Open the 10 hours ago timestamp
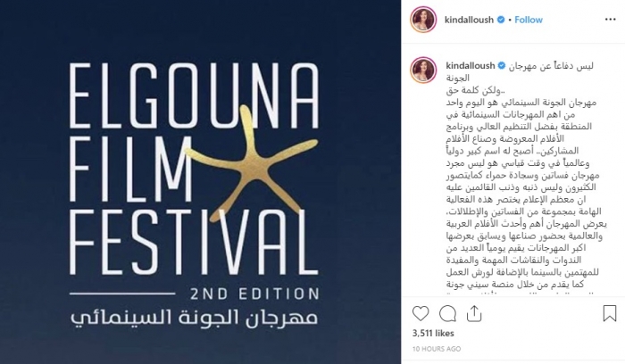Viewport: 625px width, 364px height. pyautogui.click(x=437, y=349)
